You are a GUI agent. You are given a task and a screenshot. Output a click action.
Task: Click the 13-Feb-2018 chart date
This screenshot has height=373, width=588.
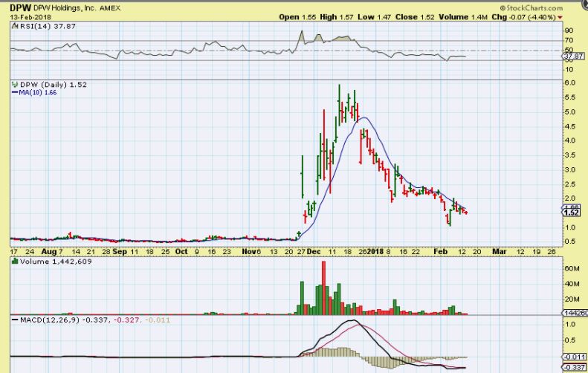tap(30, 17)
